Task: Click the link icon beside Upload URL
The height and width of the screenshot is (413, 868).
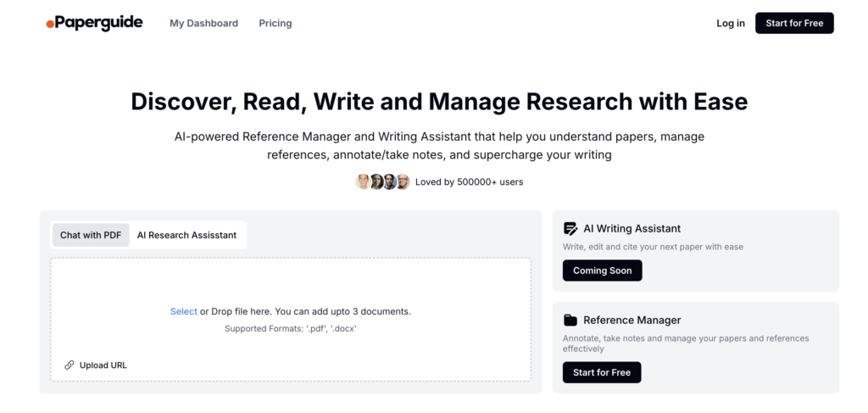Action: 70,365
